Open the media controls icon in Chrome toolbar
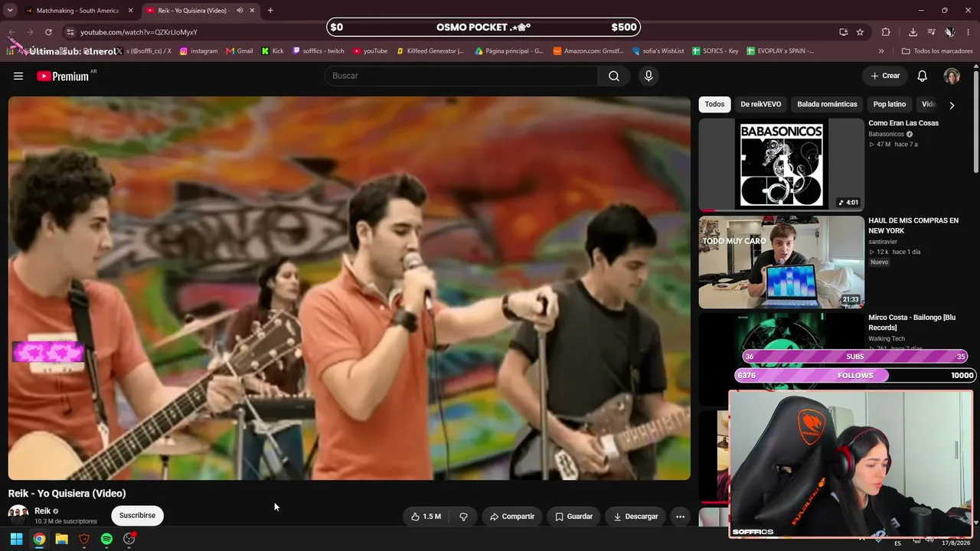 pos(931,32)
